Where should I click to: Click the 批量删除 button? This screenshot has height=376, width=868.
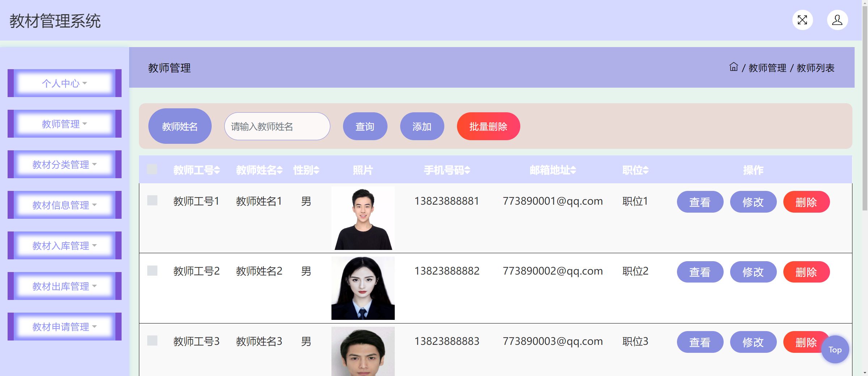[x=488, y=126]
